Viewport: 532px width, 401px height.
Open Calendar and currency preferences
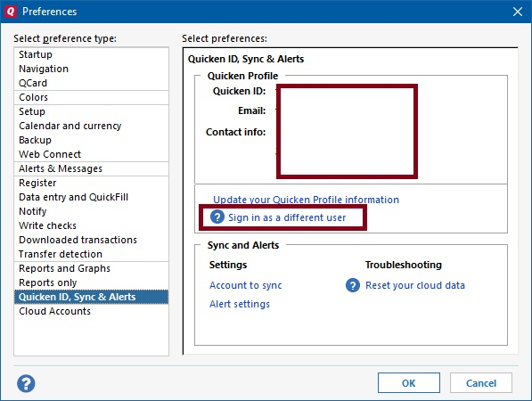point(91,126)
